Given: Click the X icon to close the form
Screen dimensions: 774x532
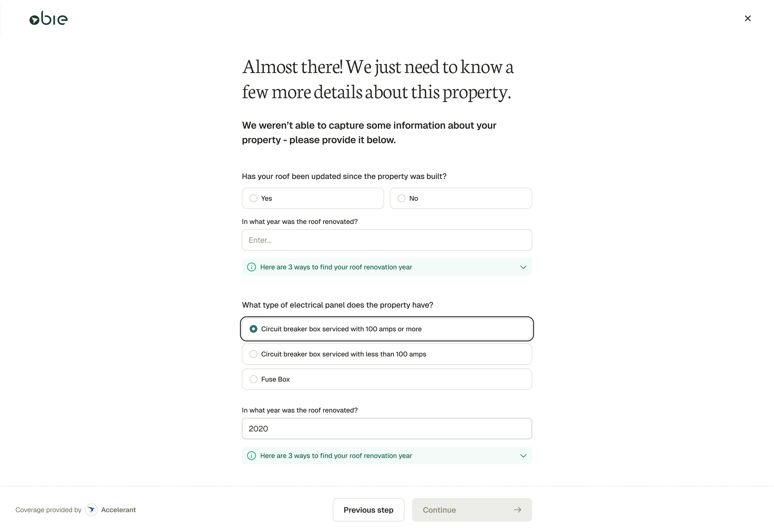Looking at the screenshot, I should pos(748,18).
